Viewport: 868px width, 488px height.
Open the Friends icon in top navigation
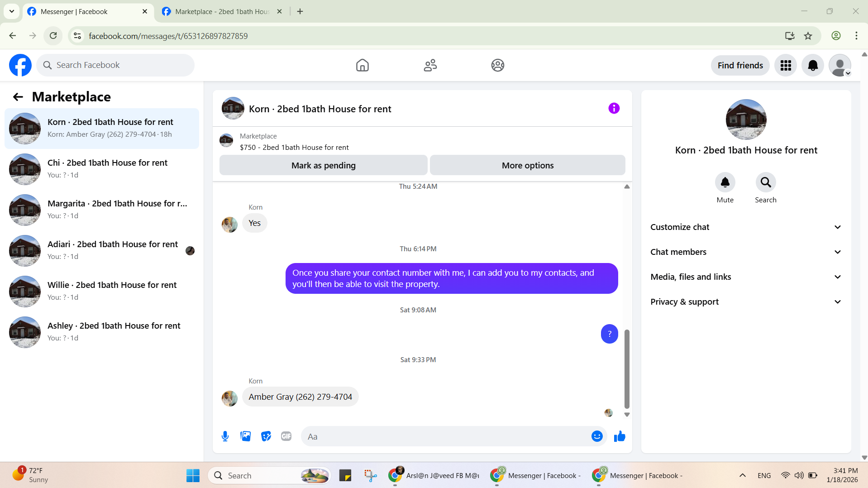[x=430, y=65]
